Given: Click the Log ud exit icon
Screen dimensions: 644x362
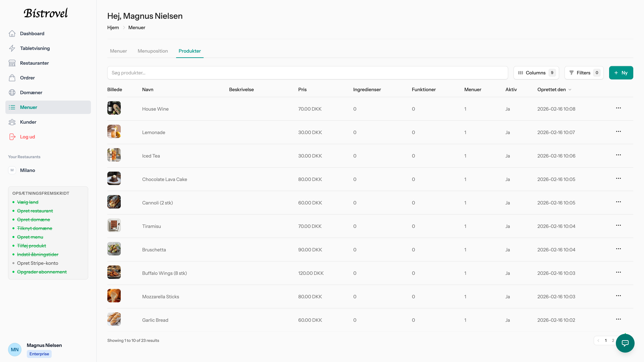Looking at the screenshot, I should point(12,137).
